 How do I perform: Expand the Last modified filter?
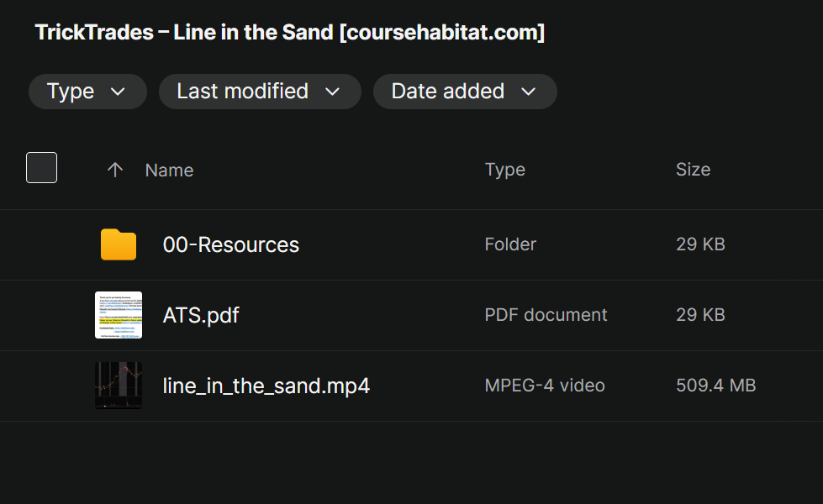[259, 92]
